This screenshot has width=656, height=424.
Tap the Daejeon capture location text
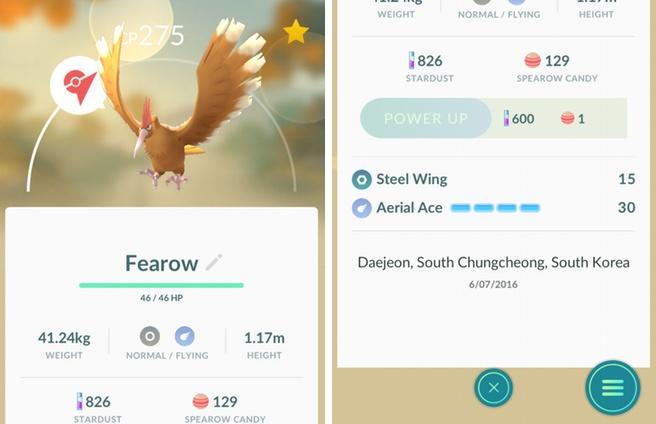[x=493, y=262]
